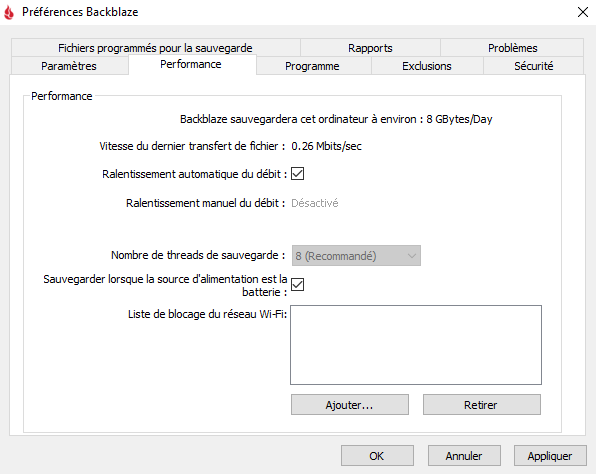The width and height of the screenshot is (596, 474).
Task: Click the Ralentissement manuel du débit label
Action: pos(206,203)
